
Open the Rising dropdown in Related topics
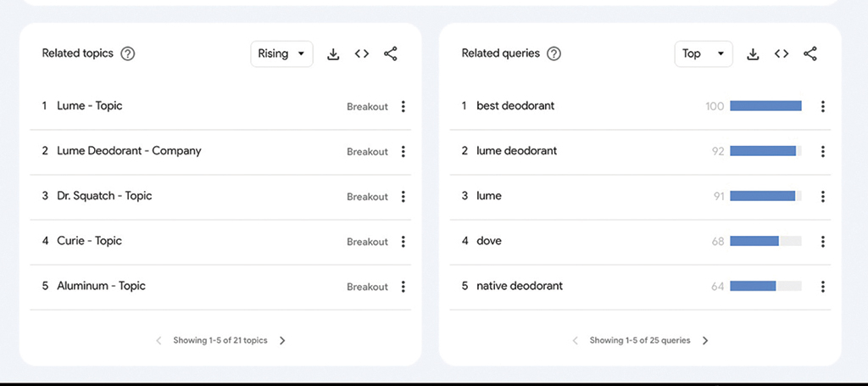coord(281,54)
